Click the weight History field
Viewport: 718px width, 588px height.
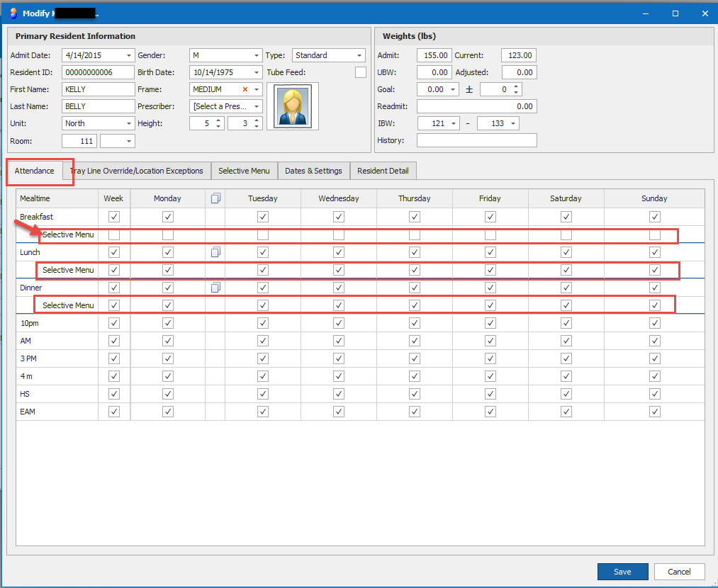pos(477,140)
